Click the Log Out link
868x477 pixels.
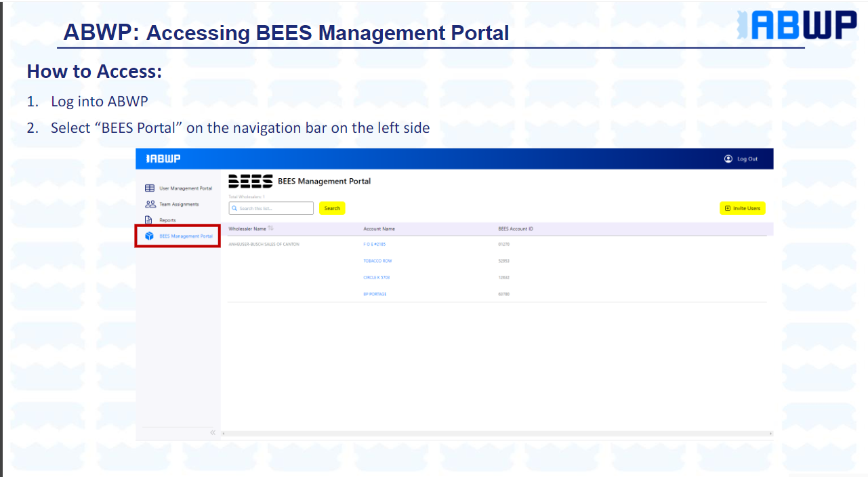point(747,159)
